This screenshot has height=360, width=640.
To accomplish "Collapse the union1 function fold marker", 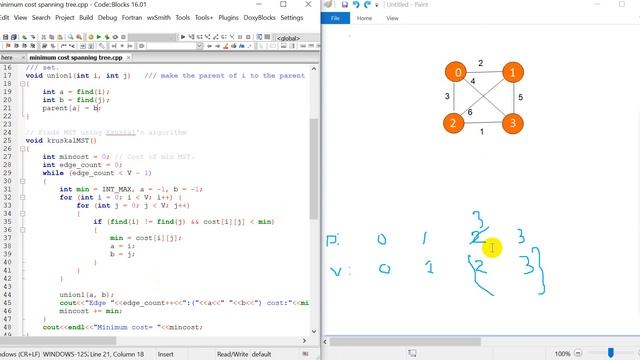I will [x=23, y=84].
